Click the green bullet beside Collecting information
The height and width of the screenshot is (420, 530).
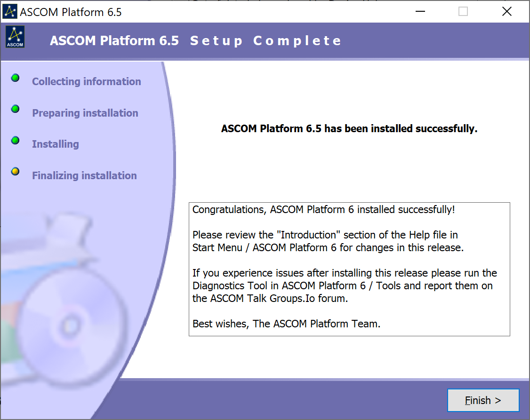pyautogui.click(x=15, y=78)
